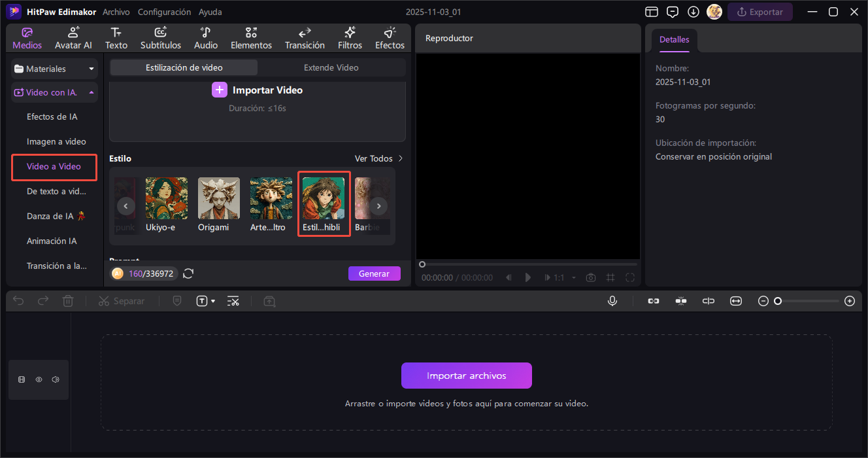Click the refresh credits icon

pos(188,273)
